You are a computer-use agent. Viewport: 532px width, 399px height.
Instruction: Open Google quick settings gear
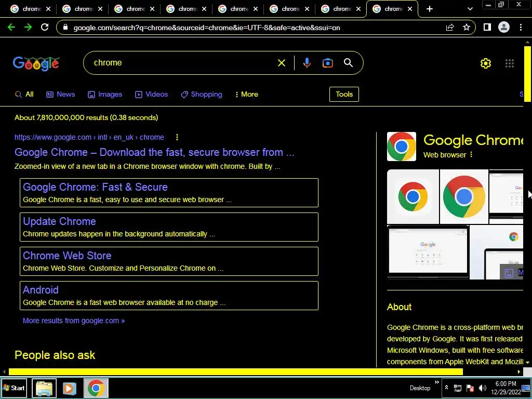click(x=486, y=63)
